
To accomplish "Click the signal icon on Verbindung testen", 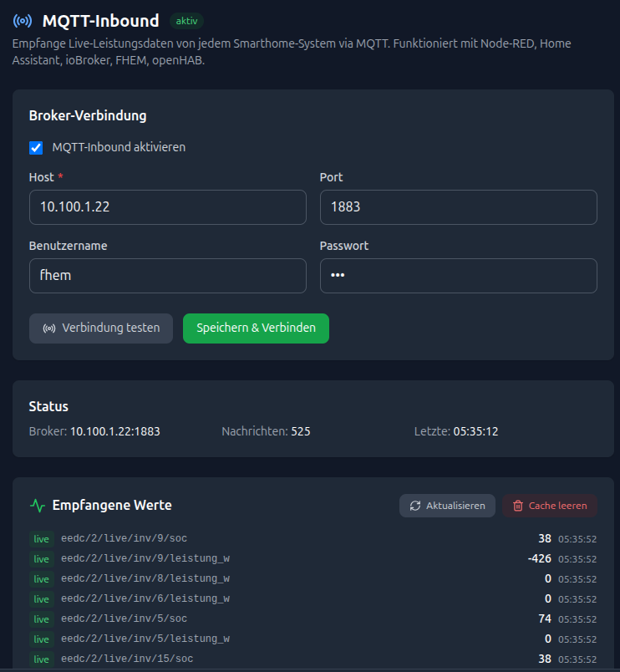I will coord(49,328).
